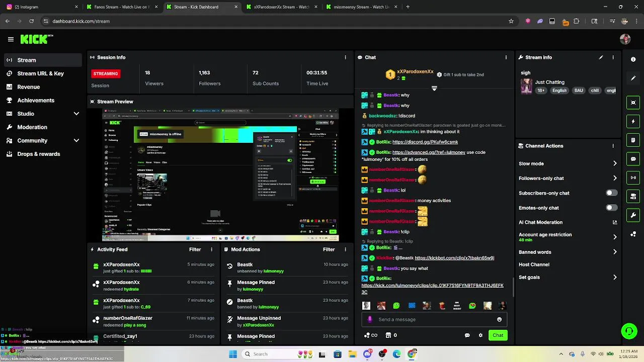This screenshot has height=362, width=644.
Task: Expand Banned words settings
Action: pyautogui.click(x=615, y=252)
